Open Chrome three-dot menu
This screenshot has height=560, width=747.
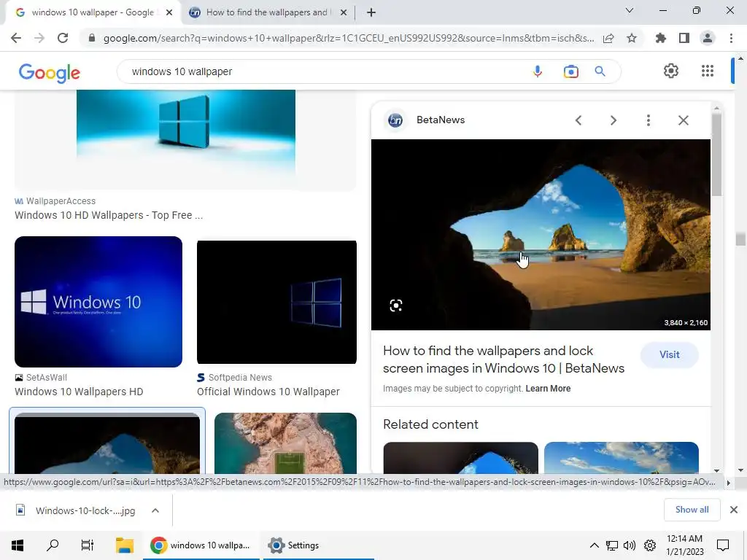[x=731, y=38]
